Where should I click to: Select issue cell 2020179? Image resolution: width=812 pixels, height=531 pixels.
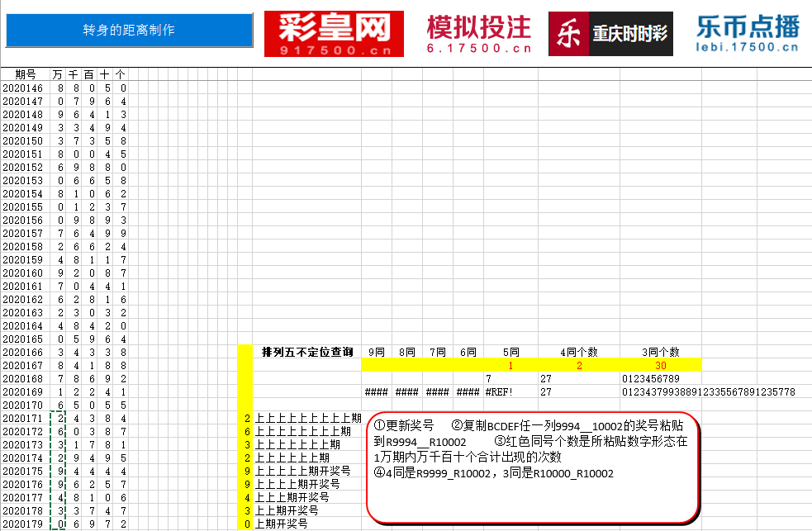pyautogui.click(x=26, y=524)
